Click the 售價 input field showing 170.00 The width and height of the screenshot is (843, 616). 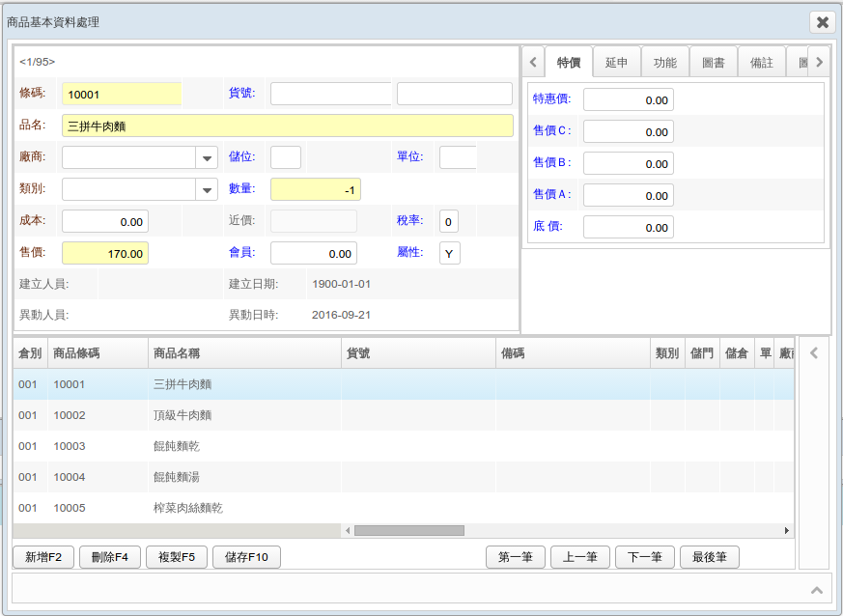tap(105, 253)
